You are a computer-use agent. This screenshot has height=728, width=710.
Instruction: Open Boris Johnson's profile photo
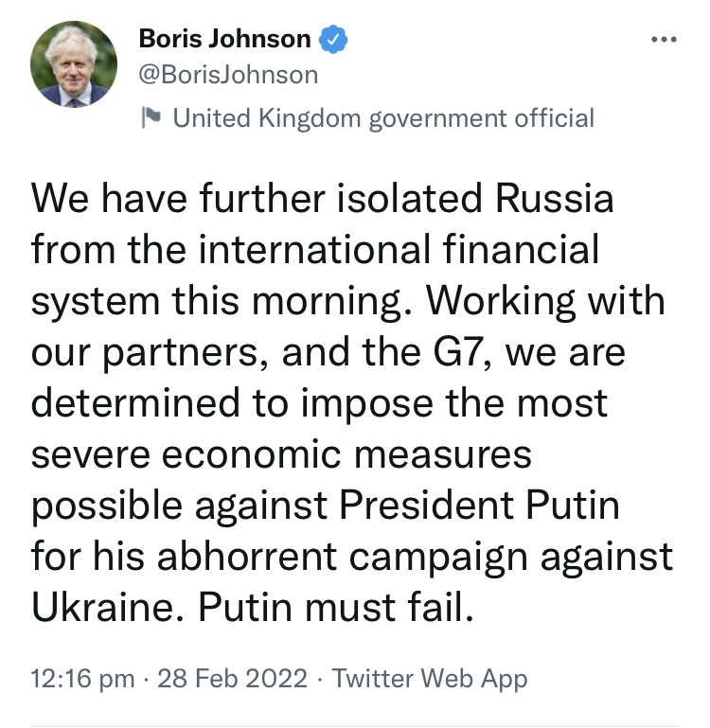point(74,65)
